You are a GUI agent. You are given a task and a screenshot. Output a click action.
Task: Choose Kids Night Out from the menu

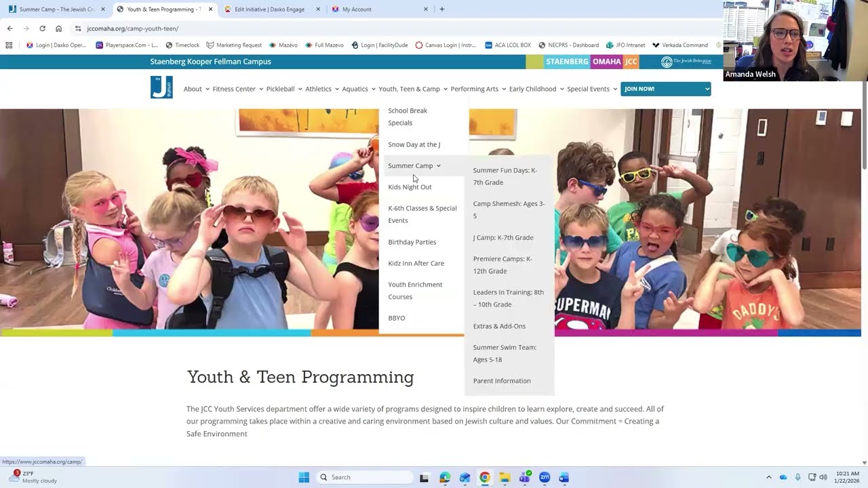[x=410, y=187]
